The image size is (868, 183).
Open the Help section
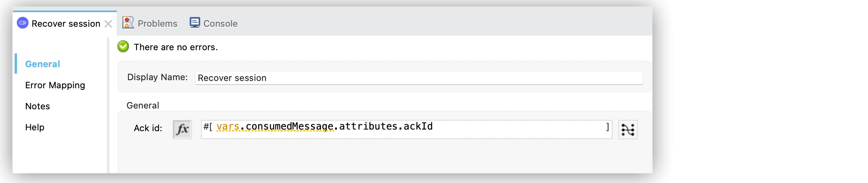click(x=35, y=127)
